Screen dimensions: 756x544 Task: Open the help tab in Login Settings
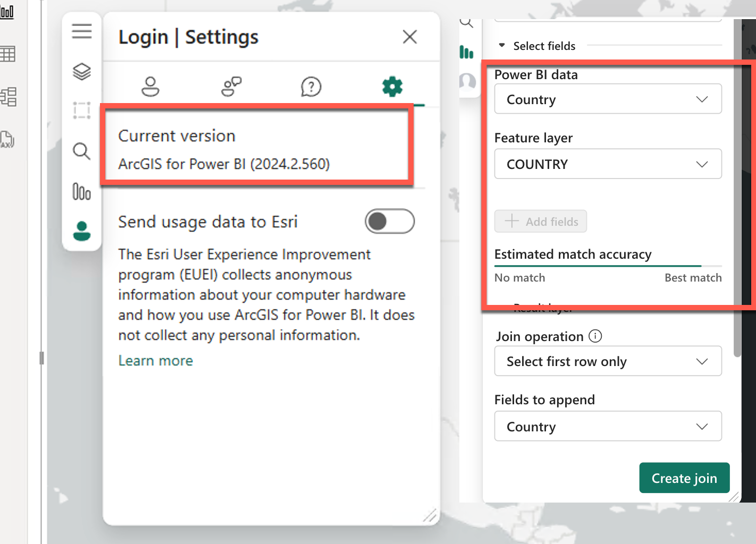click(x=312, y=86)
